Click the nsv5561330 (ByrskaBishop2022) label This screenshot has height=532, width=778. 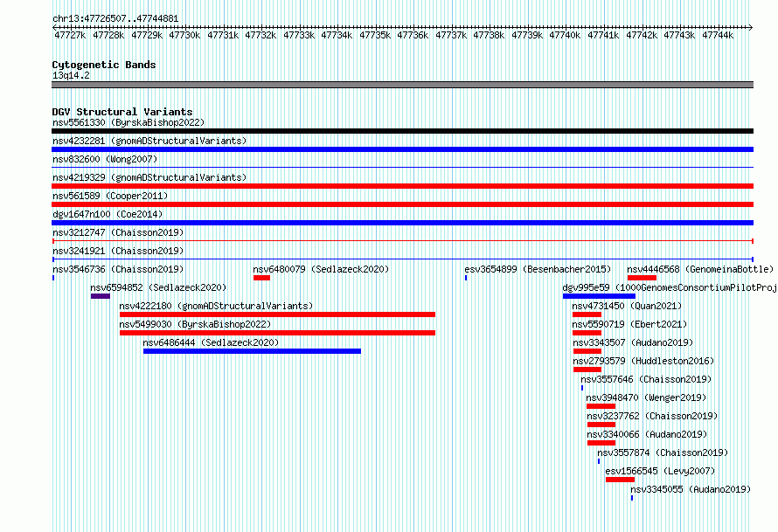click(129, 122)
